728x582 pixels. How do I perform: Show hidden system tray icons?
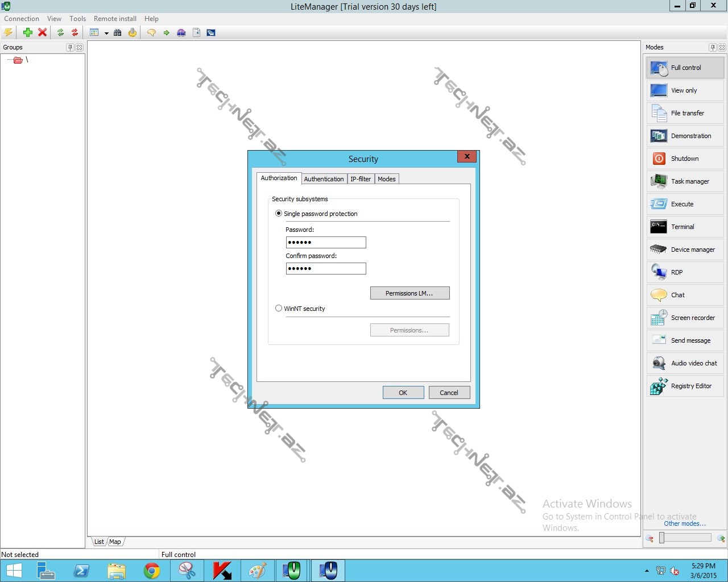click(x=647, y=571)
